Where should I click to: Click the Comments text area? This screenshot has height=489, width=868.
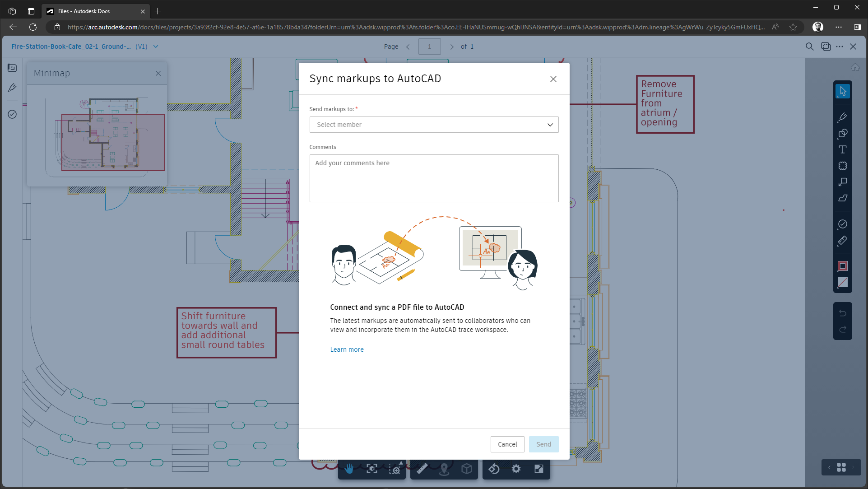434,178
